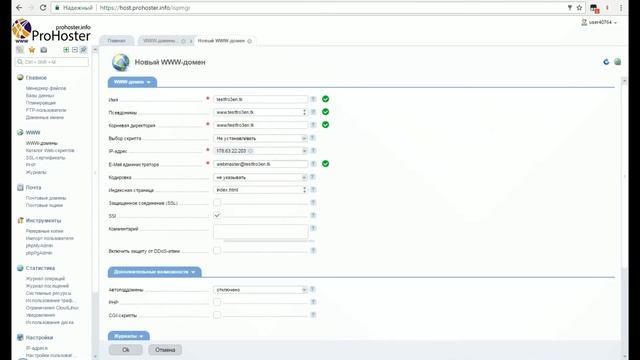Image resolution: width=640 pixels, height=360 pixels.
Task: Click the help icon next to Выбор скрипта
Action: [312, 138]
